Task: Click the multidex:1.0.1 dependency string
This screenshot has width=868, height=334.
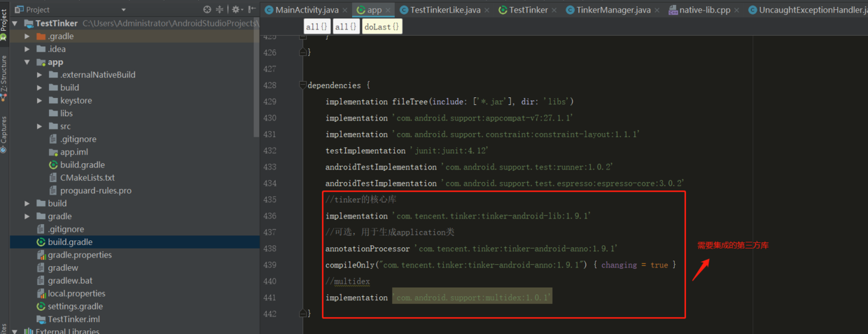Action: pos(472,298)
